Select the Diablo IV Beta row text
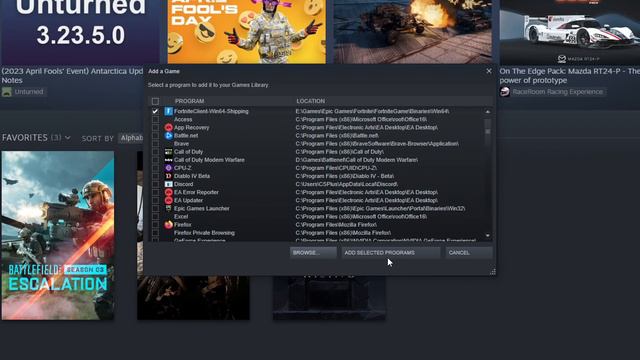Image resolution: width=640 pixels, height=360 pixels. pos(192,176)
